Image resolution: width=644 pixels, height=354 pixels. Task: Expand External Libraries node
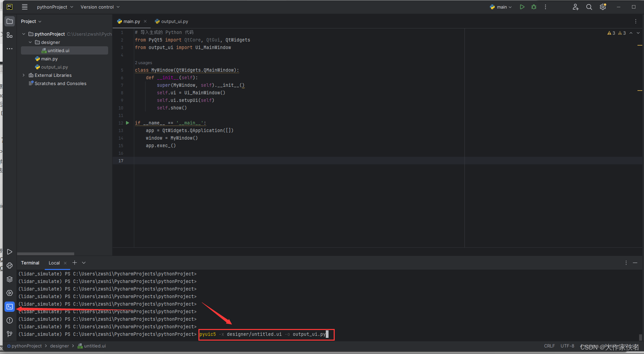click(x=24, y=75)
